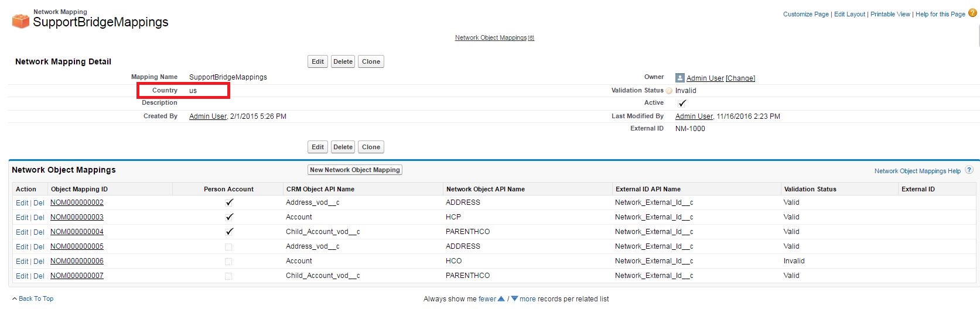Screen dimensions: 980x309
Task: Open NOM000000006 object mapping record
Action: (x=77, y=261)
